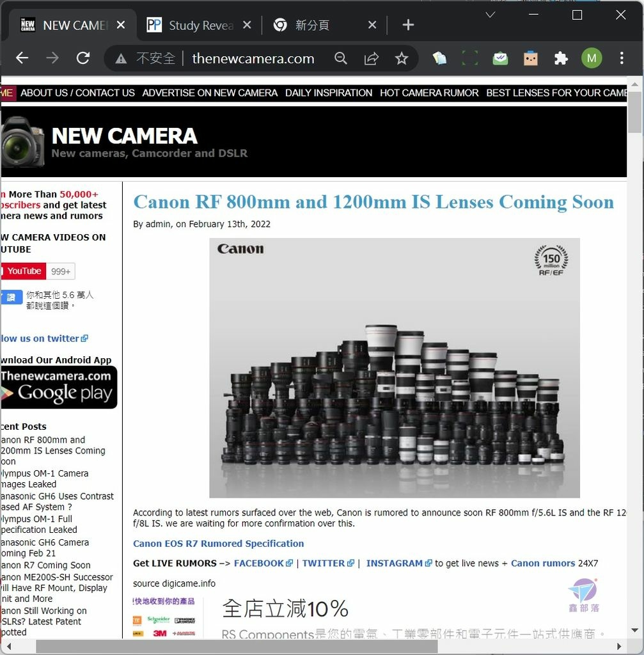The image size is (644, 655).
Task: Open the follow us on twitter link
Action: pyautogui.click(x=44, y=338)
